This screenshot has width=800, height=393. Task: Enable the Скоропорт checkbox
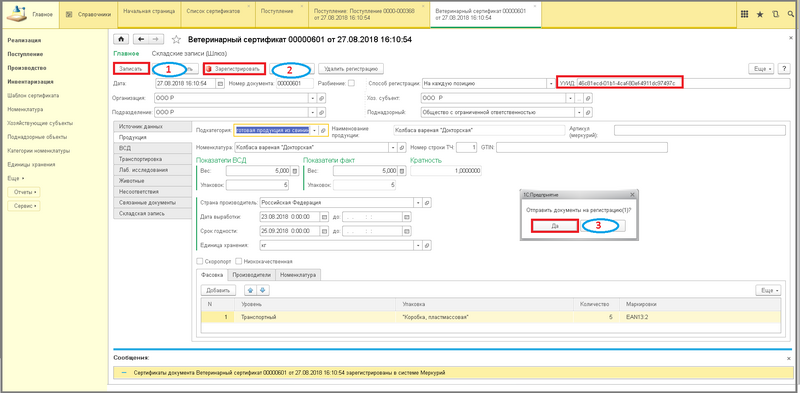199,261
